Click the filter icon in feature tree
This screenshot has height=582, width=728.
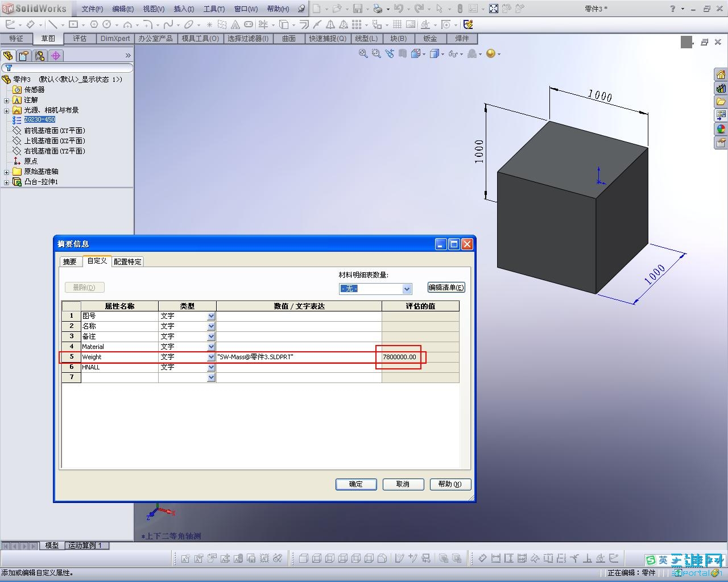pos(9,68)
